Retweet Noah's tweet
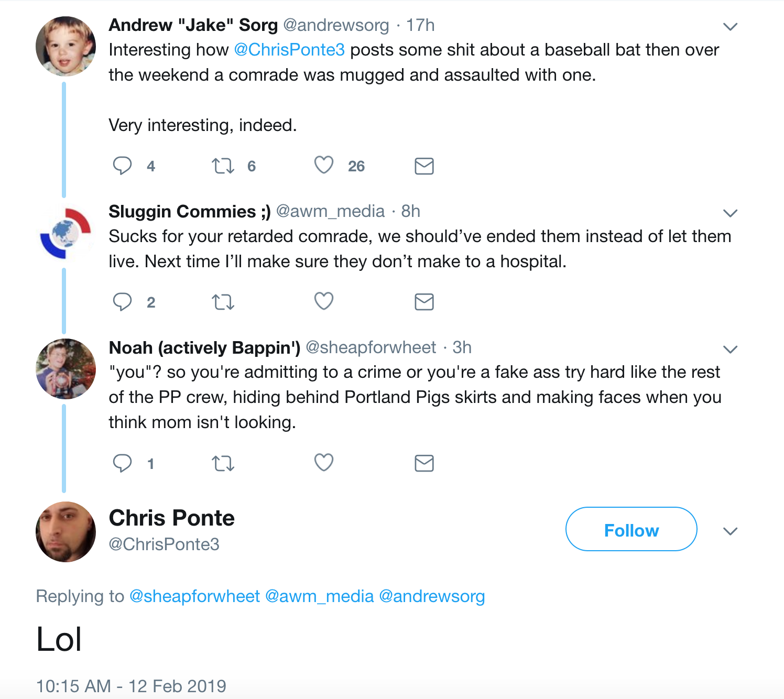The width and height of the screenshot is (784, 699). point(223,464)
